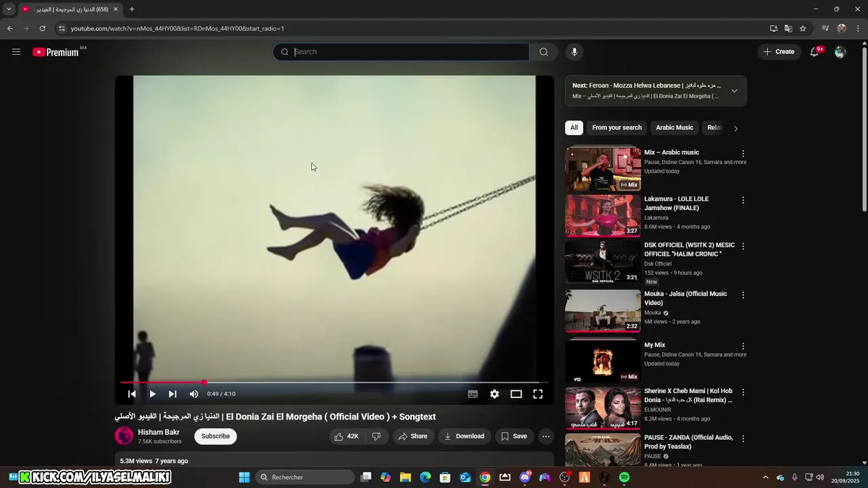Select the Arabic Music chip
The width and height of the screenshot is (868, 488).
tap(675, 127)
